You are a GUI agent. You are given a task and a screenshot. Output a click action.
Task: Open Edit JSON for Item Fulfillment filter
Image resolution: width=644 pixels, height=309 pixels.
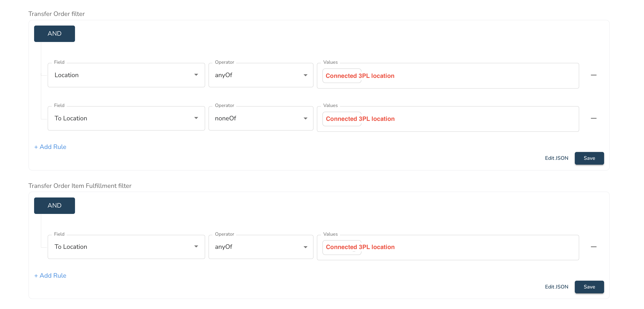556,287
